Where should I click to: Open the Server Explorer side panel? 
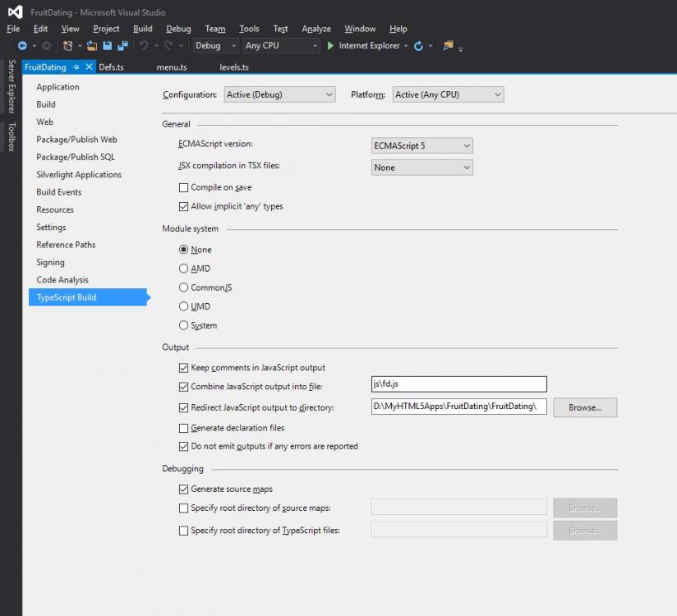click(12, 87)
